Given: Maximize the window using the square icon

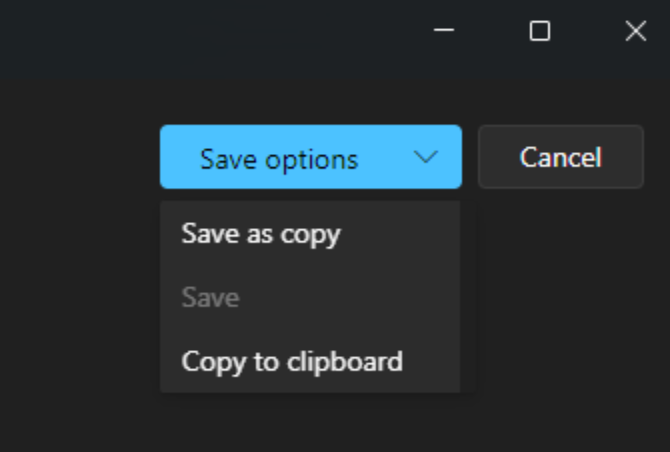Looking at the screenshot, I should [540, 31].
